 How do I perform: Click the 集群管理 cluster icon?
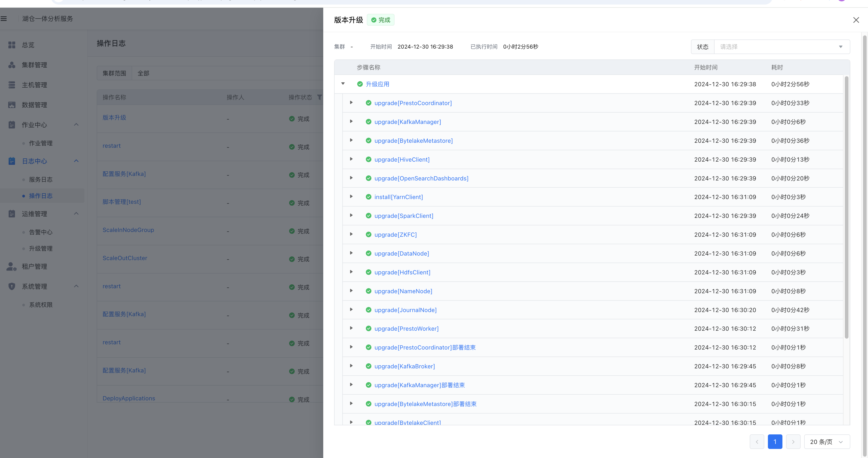[x=12, y=65]
